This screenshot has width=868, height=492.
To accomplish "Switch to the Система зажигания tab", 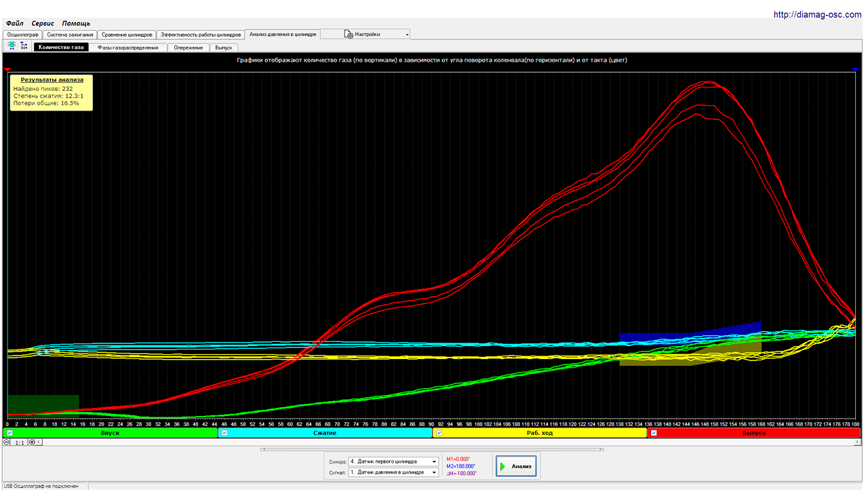I will (70, 34).
